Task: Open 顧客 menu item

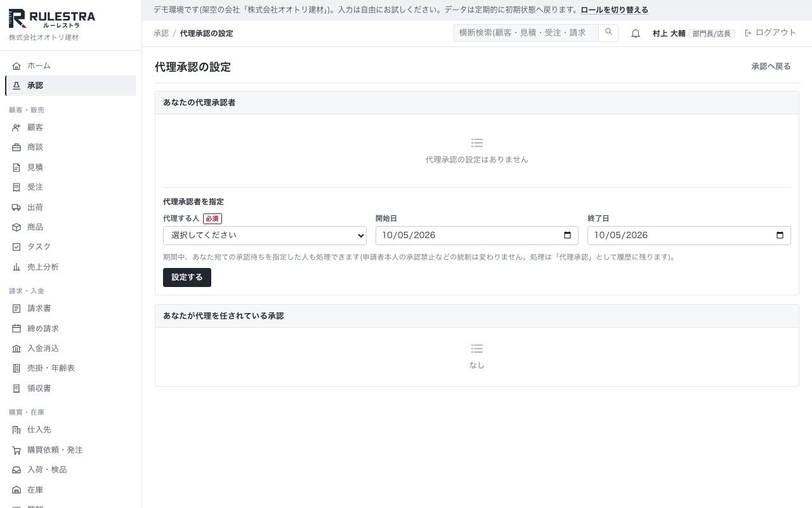Action: pyautogui.click(x=70, y=128)
